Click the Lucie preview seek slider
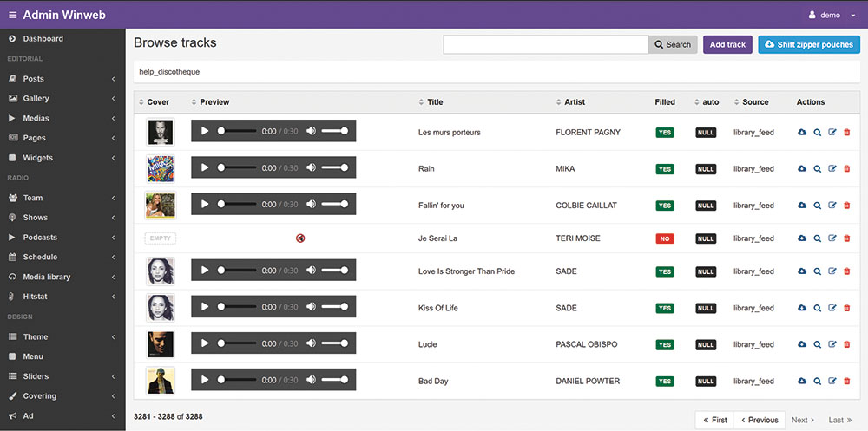The image size is (868, 431). [x=237, y=343]
